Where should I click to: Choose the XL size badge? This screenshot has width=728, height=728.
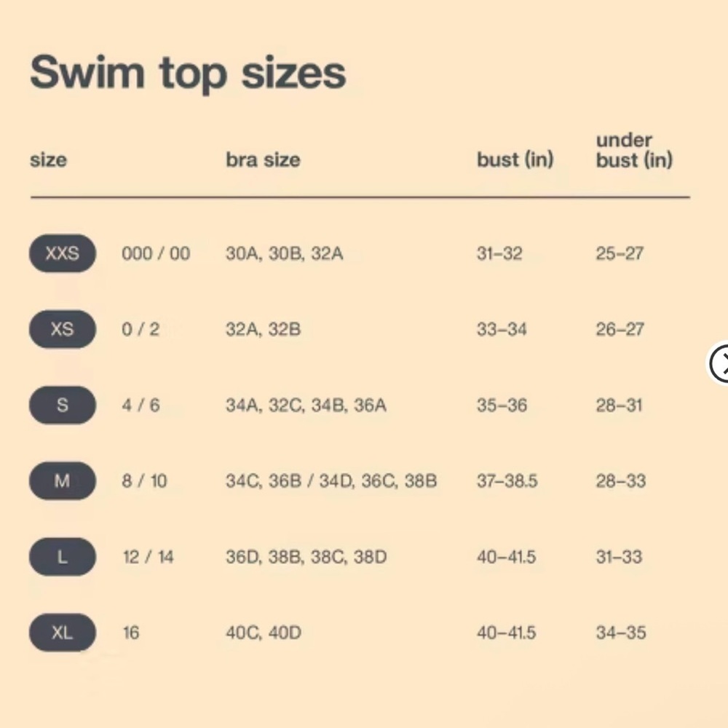[63, 633]
